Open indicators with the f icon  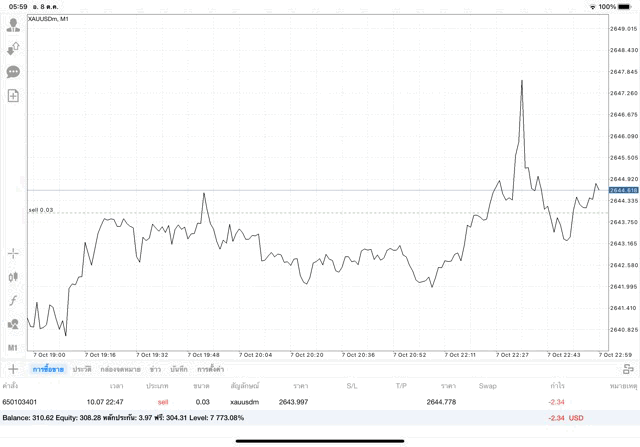(13, 301)
